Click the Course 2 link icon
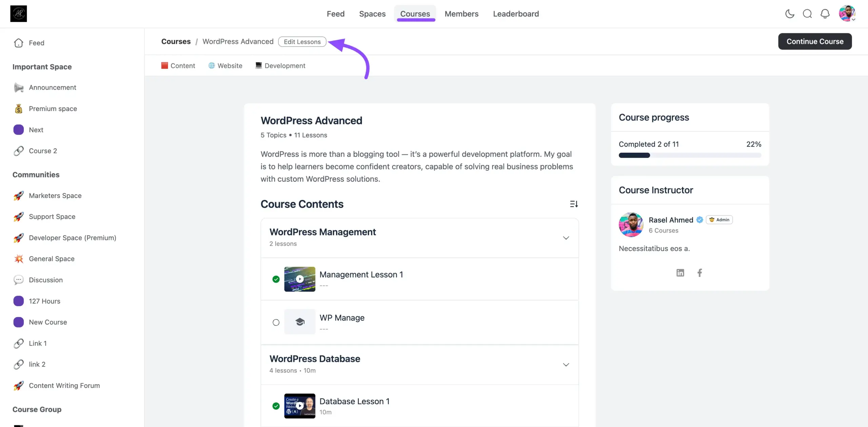The image size is (868, 427). tap(19, 151)
